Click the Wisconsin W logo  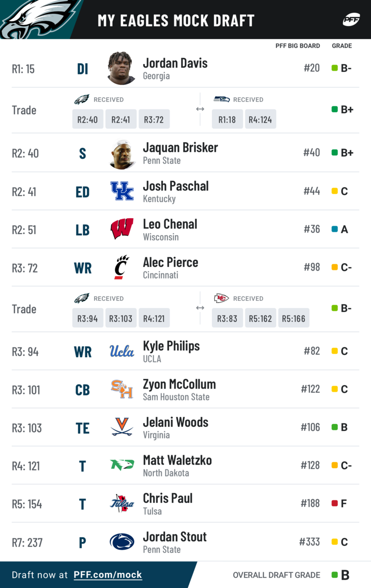tap(122, 229)
